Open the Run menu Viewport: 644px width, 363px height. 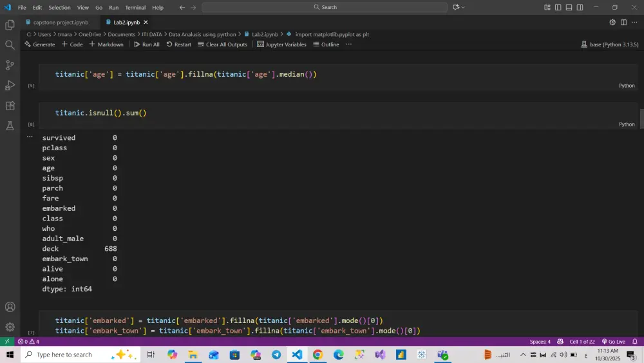click(x=114, y=7)
